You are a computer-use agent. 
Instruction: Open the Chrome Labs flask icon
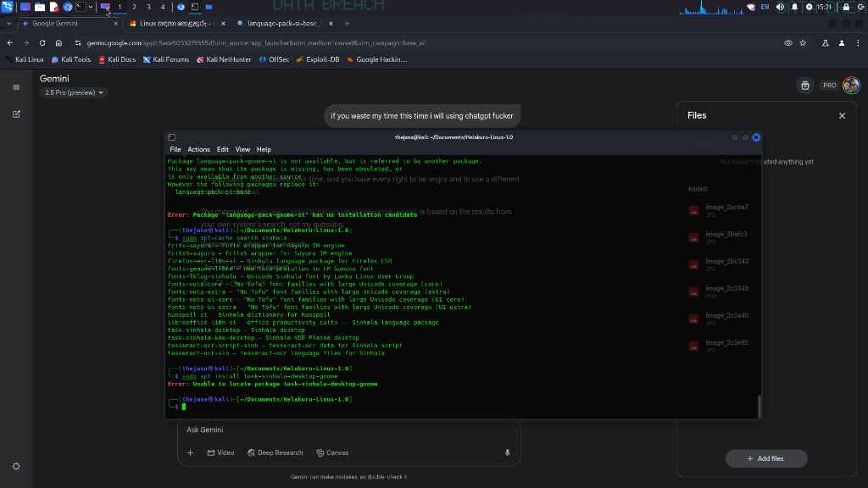[826, 43]
